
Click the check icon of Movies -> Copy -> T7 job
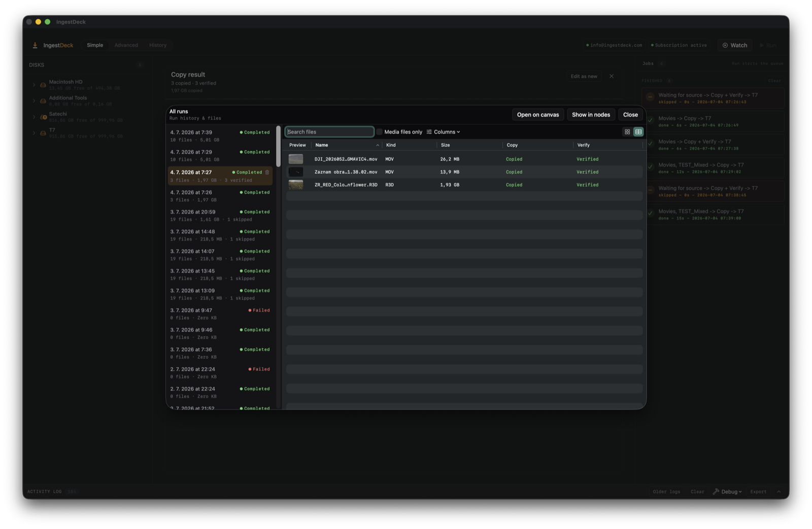[650, 121]
